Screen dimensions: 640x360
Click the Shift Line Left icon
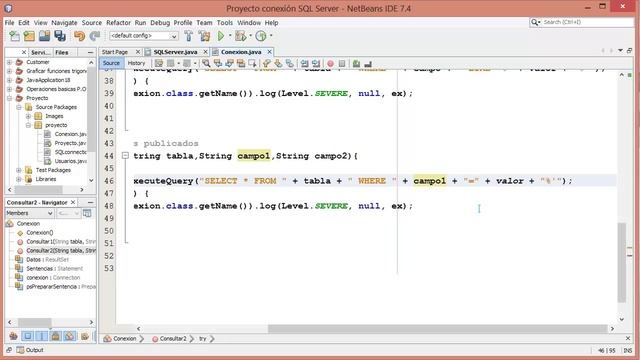point(304,64)
